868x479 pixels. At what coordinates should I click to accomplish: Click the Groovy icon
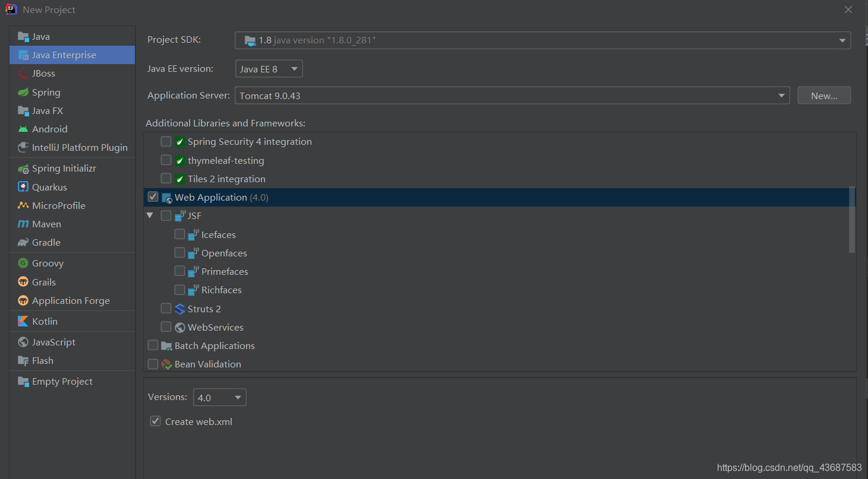pos(23,263)
